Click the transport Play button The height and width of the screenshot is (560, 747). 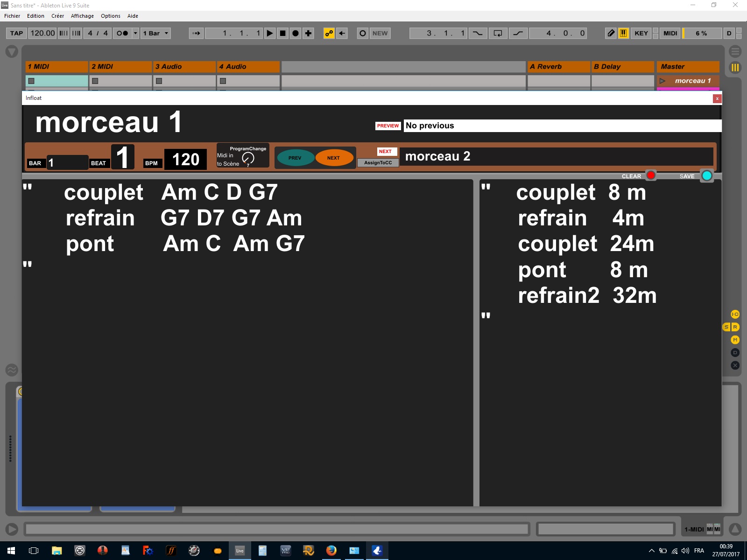(x=270, y=33)
